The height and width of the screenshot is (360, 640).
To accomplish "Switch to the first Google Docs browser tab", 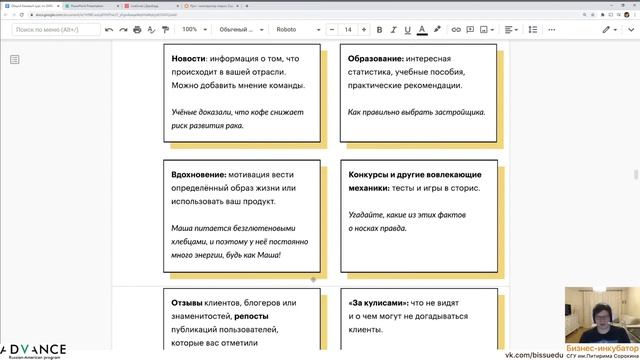I will pyautogui.click(x=32, y=6).
